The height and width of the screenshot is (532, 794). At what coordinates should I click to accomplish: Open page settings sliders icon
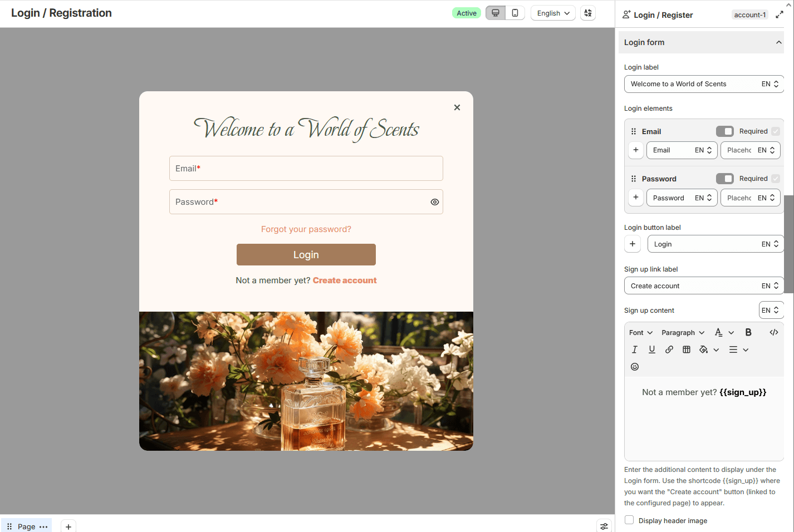coord(604,526)
